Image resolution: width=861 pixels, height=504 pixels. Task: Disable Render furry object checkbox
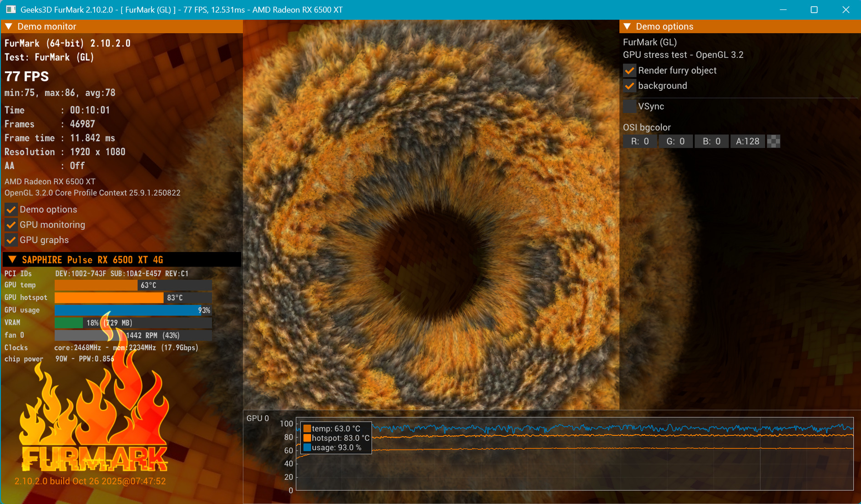click(x=629, y=71)
